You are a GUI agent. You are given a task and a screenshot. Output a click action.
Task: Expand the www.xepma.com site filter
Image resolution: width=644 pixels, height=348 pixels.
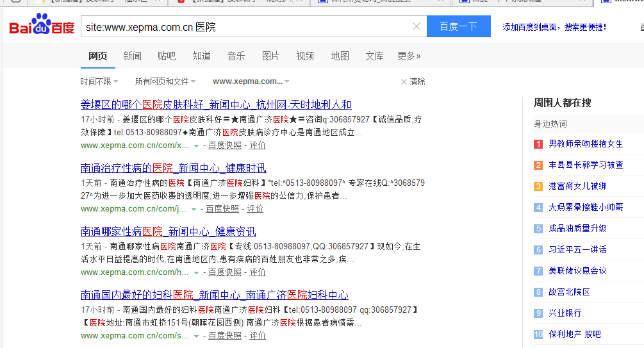coord(251,81)
